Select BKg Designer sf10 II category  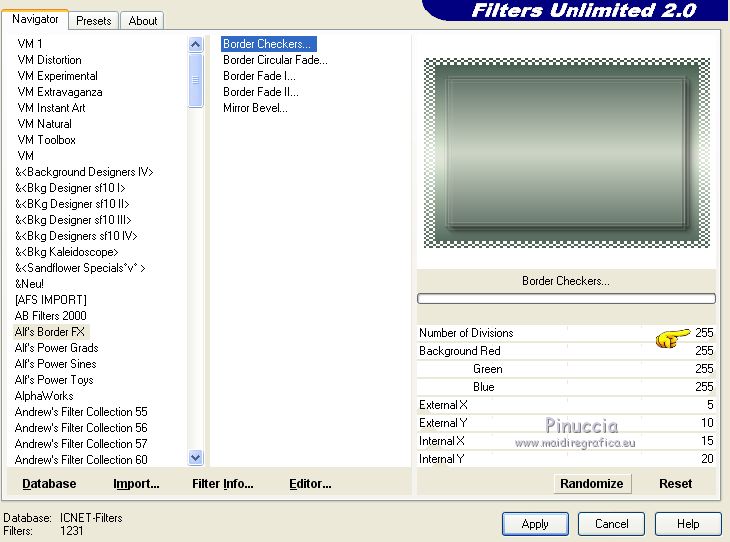[x=72, y=204]
